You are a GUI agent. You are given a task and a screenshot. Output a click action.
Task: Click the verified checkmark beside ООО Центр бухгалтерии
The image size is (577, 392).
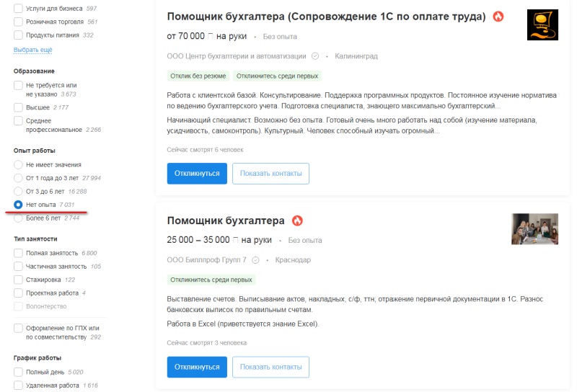pos(314,56)
